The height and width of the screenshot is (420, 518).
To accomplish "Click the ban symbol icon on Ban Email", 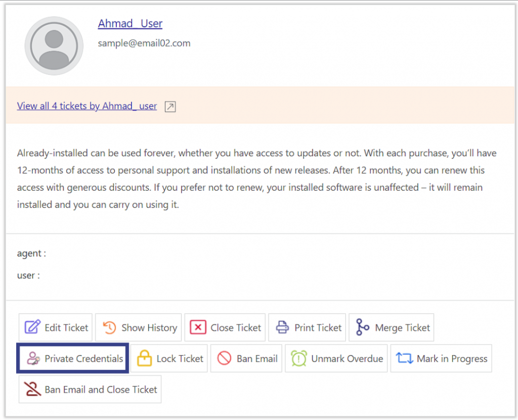I will tap(225, 358).
